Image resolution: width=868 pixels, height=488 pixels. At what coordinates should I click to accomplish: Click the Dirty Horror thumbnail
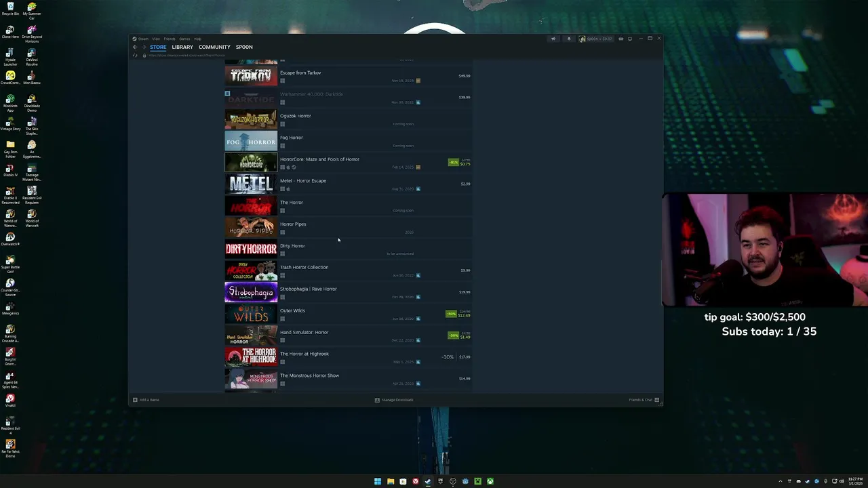tap(251, 249)
